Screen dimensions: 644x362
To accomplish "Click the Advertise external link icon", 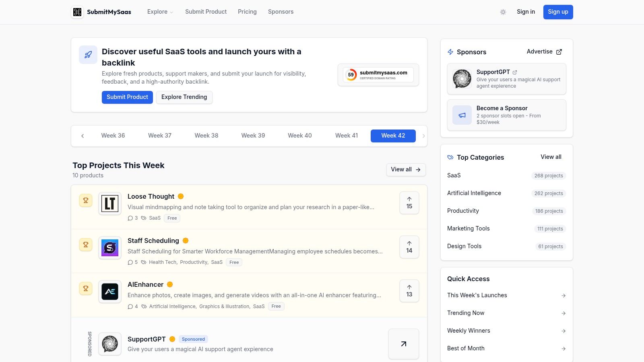I will pos(559,52).
